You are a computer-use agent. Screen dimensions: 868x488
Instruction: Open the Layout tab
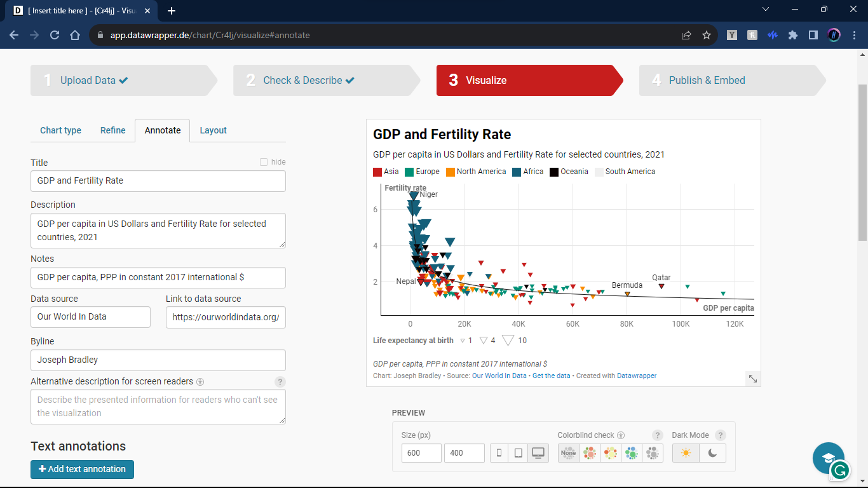click(x=213, y=130)
